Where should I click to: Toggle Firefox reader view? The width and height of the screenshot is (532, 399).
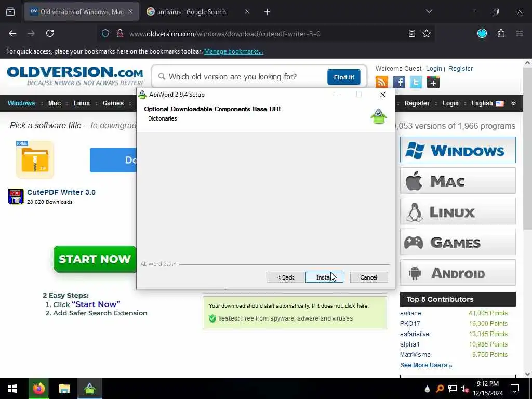pyautogui.click(x=412, y=33)
